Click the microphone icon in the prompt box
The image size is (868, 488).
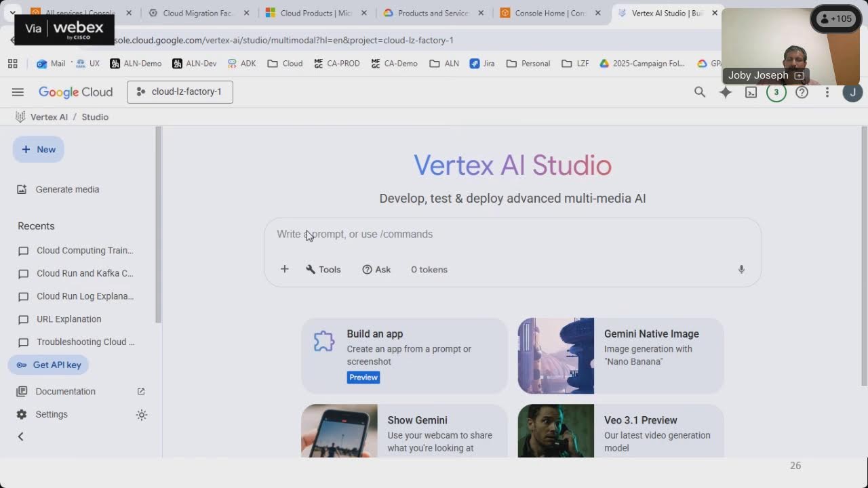coord(741,270)
